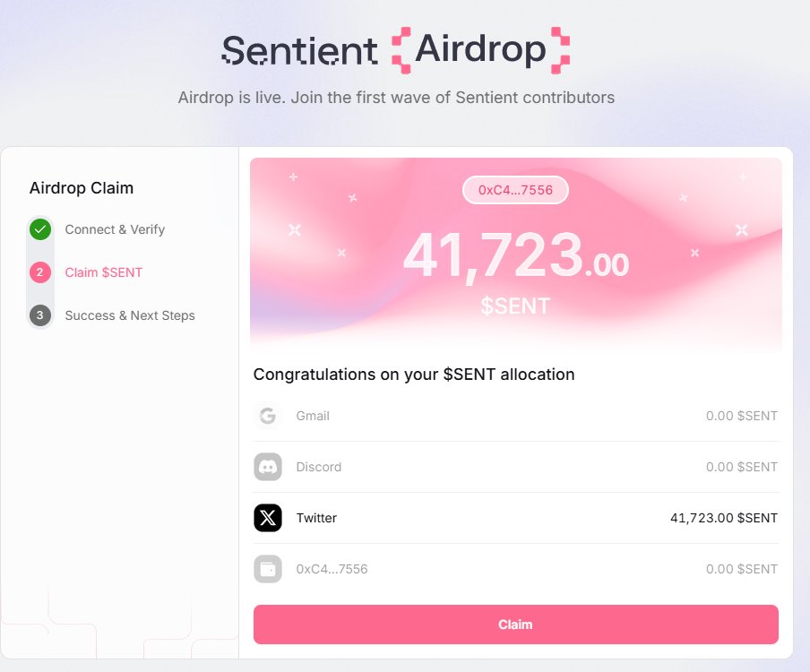Click the Sentient logo text
The width and height of the screenshot is (810, 672).
299,50
